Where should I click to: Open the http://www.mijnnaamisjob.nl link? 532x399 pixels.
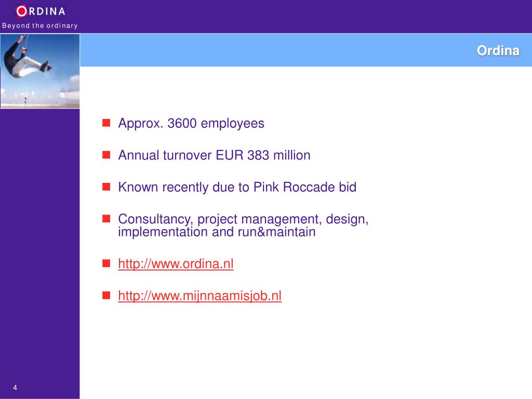point(200,296)
